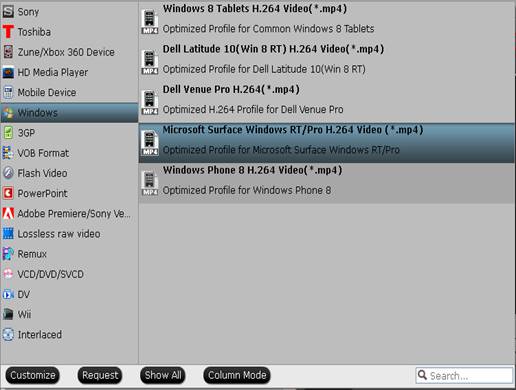Image resolution: width=516 pixels, height=390 pixels.
Task: Click 'Optimized Profile for Microsoft Surface Windows RT/Pro'
Action: click(x=281, y=150)
